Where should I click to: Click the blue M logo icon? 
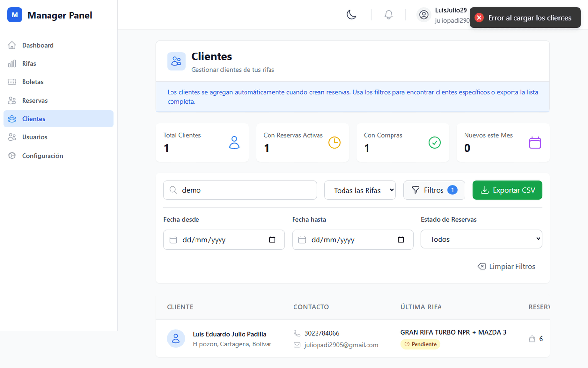pos(15,15)
